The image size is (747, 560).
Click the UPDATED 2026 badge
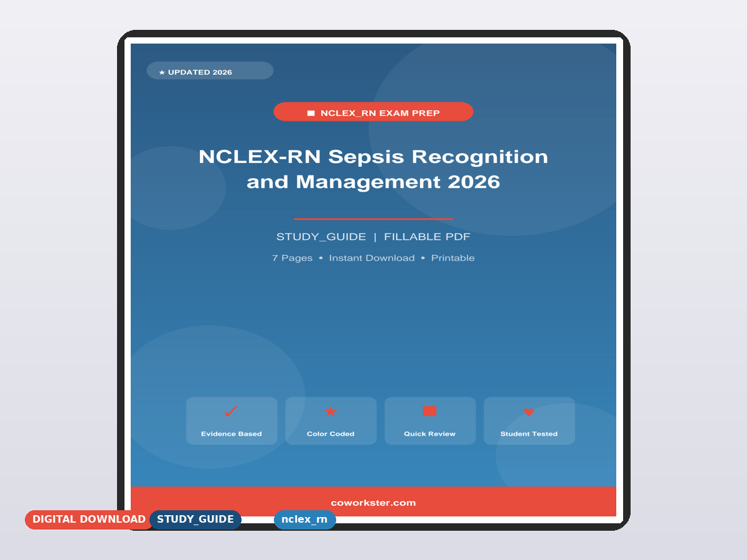[210, 71]
